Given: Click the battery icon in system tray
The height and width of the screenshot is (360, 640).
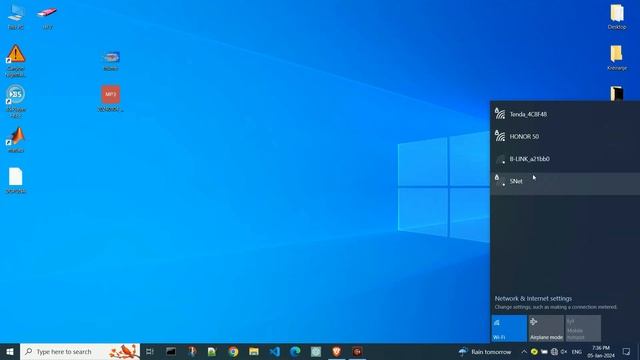Looking at the screenshot, I should tap(544, 352).
